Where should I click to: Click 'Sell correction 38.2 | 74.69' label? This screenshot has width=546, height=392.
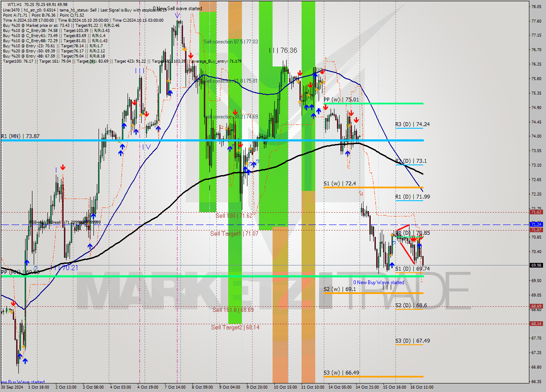(231, 117)
